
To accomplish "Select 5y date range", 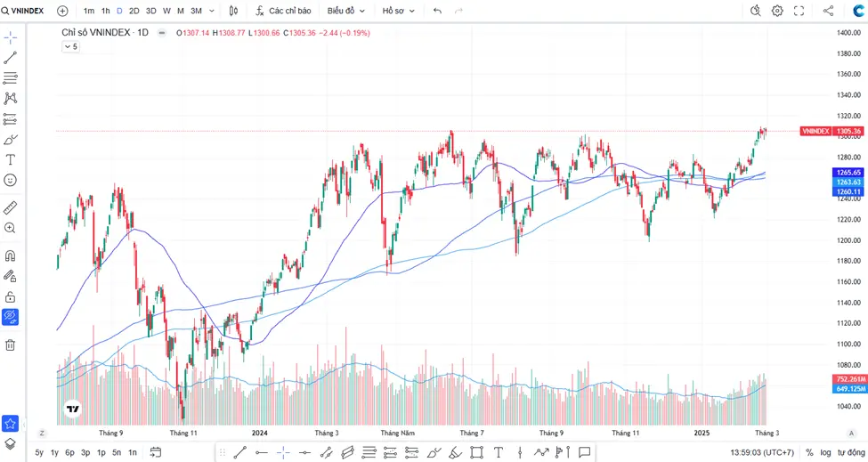I will coord(39,452).
